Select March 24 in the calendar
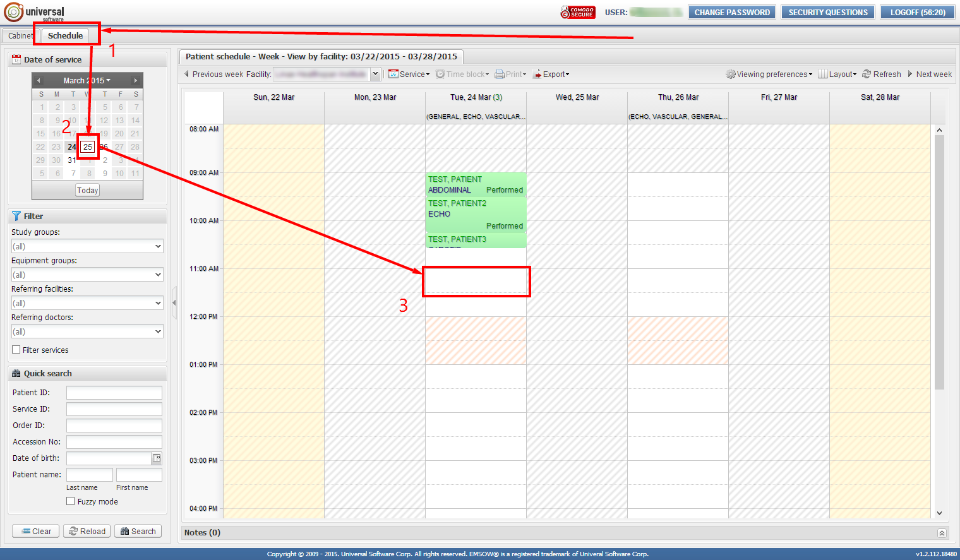Viewport: 960px width, 560px height. (x=72, y=147)
